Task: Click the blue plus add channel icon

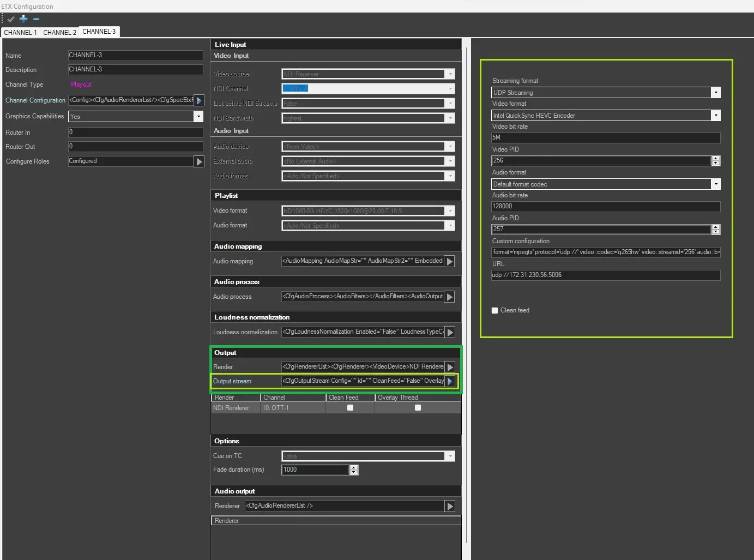Action: coord(23,19)
